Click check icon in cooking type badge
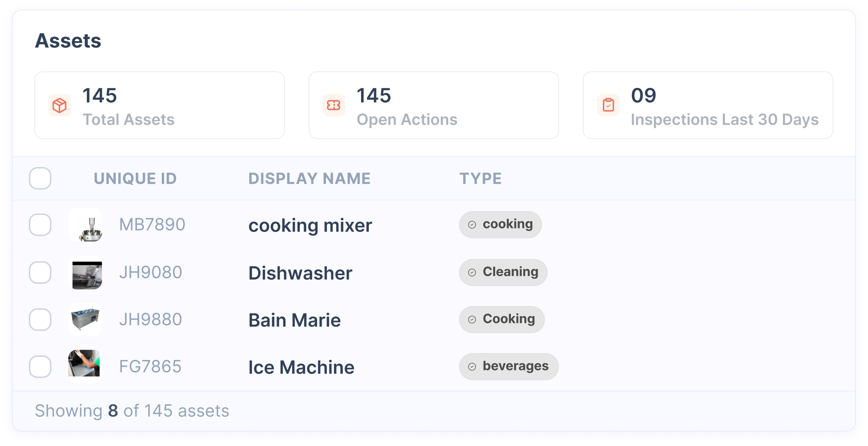 [472, 225]
